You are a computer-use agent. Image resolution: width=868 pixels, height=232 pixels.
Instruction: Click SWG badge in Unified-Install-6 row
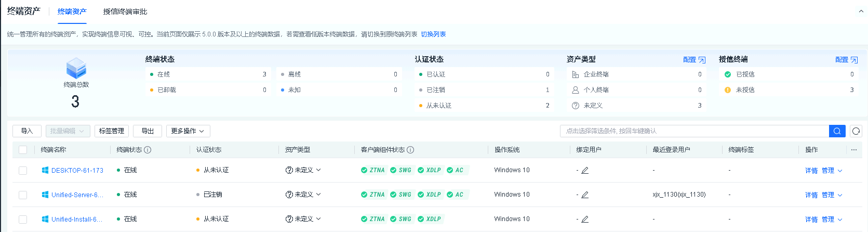pyautogui.click(x=401, y=219)
